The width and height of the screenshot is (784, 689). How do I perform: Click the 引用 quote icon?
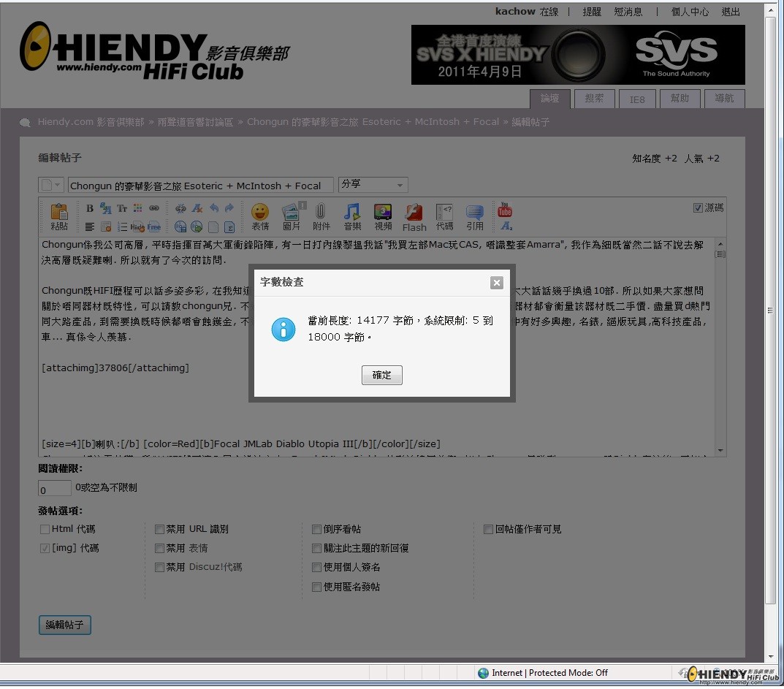click(475, 216)
